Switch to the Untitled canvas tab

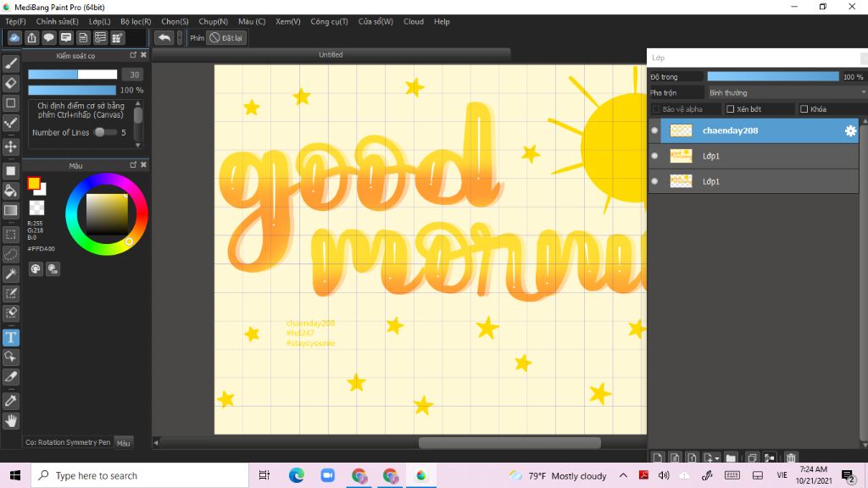coord(331,55)
